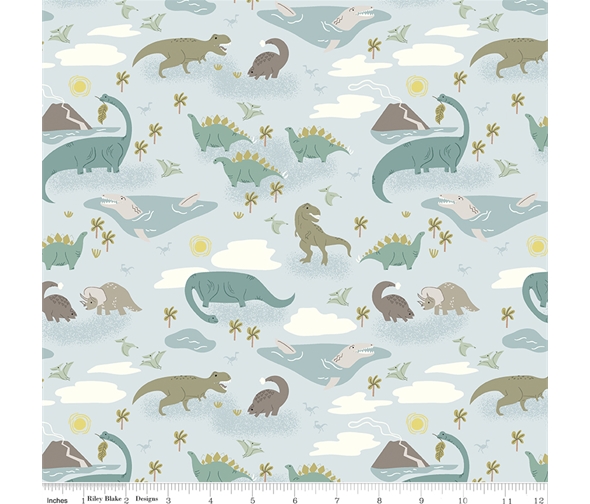The width and height of the screenshot is (590, 504).
Task: Click the number 3 on the ruler
Action: (168, 500)
